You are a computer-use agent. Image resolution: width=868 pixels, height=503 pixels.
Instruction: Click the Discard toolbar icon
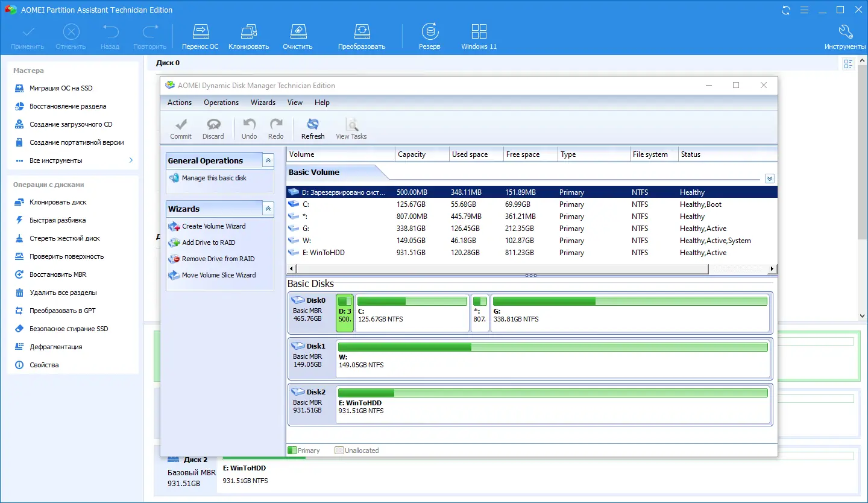pyautogui.click(x=213, y=125)
